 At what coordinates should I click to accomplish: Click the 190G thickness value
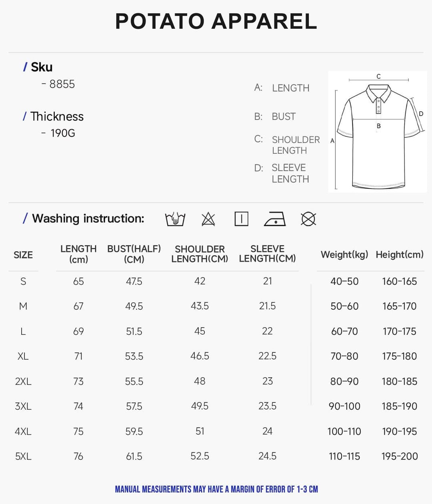coord(63,133)
